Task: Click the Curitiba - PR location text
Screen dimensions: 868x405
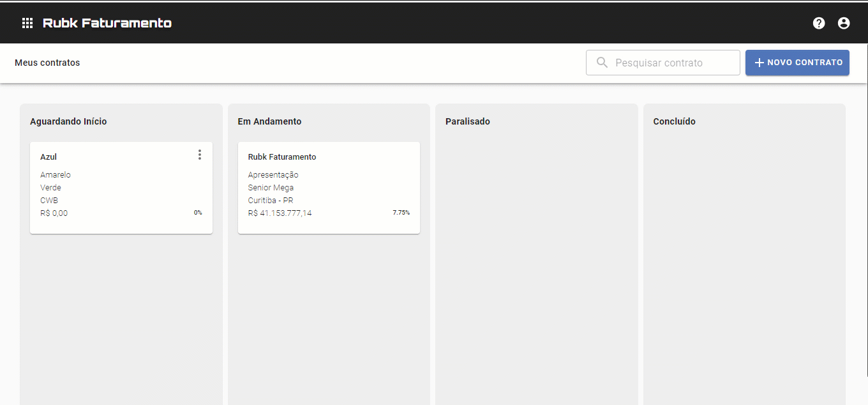Action: point(271,201)
